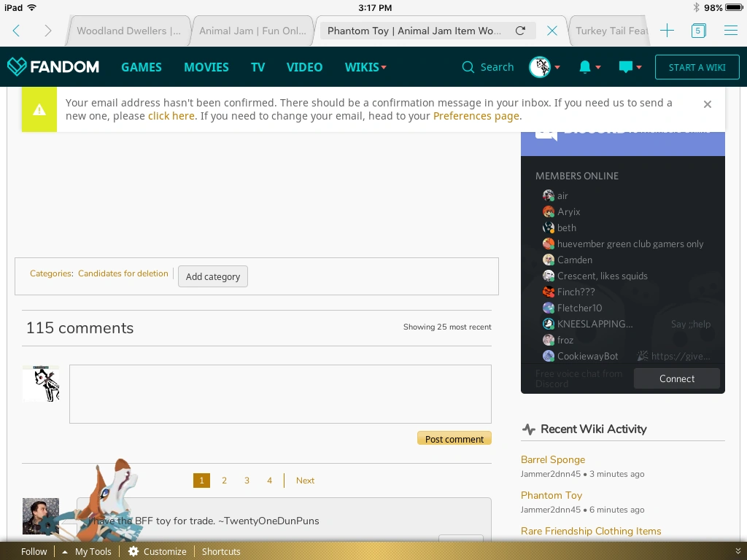The width and height of the screenshot is (747, 560).
Task: Click the Bluetooth status icon
Action: [x=696, y=7]
